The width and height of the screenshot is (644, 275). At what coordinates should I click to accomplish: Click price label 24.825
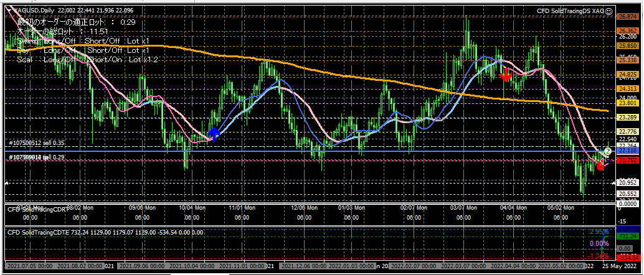tap(627, 74)
